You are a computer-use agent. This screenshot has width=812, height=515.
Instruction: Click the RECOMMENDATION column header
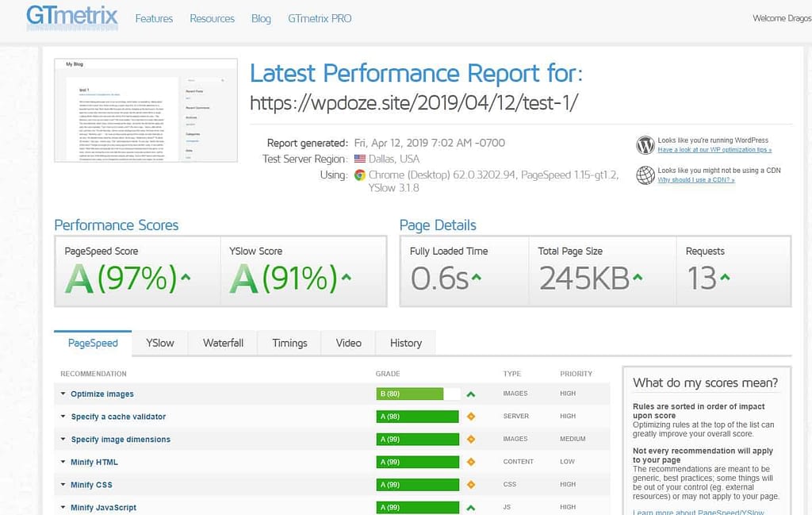(x=94, y=374)
